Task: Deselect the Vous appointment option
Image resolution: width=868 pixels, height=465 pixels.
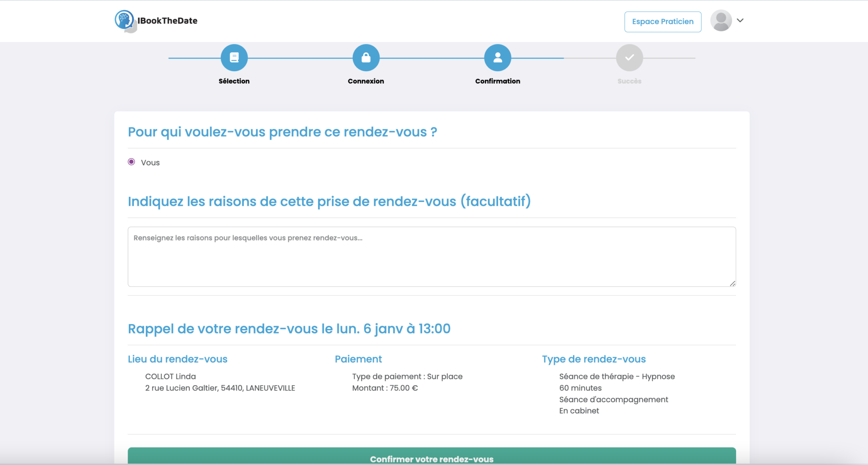Action: [131, 162]
